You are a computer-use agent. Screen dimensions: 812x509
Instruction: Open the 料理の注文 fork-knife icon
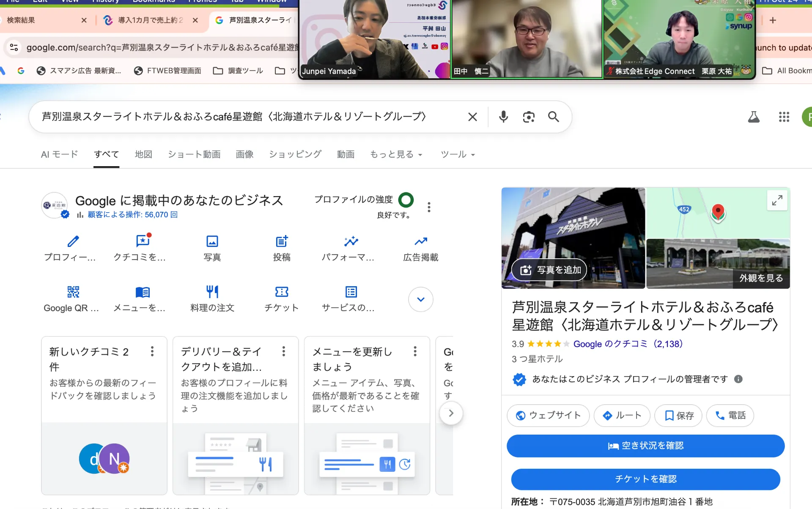pos(212,292)
